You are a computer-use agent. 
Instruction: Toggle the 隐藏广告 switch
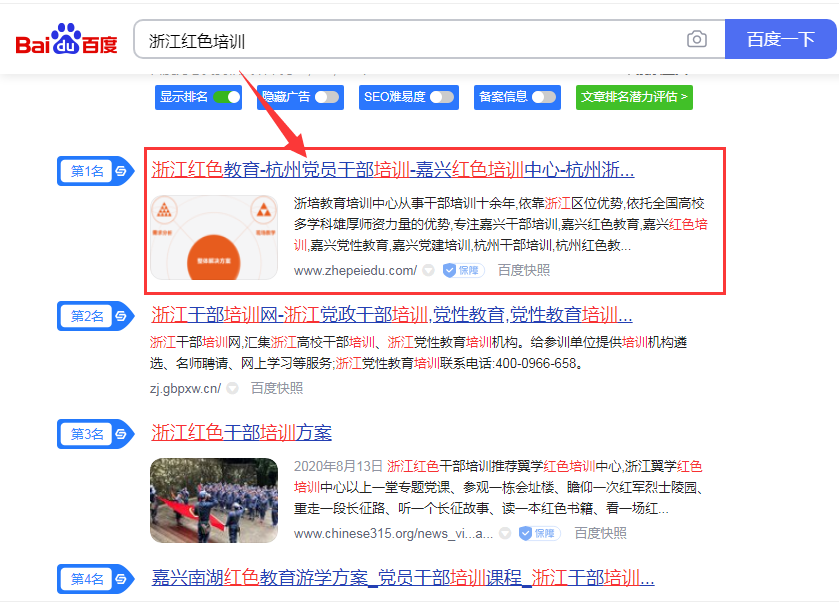pos(327,97)
